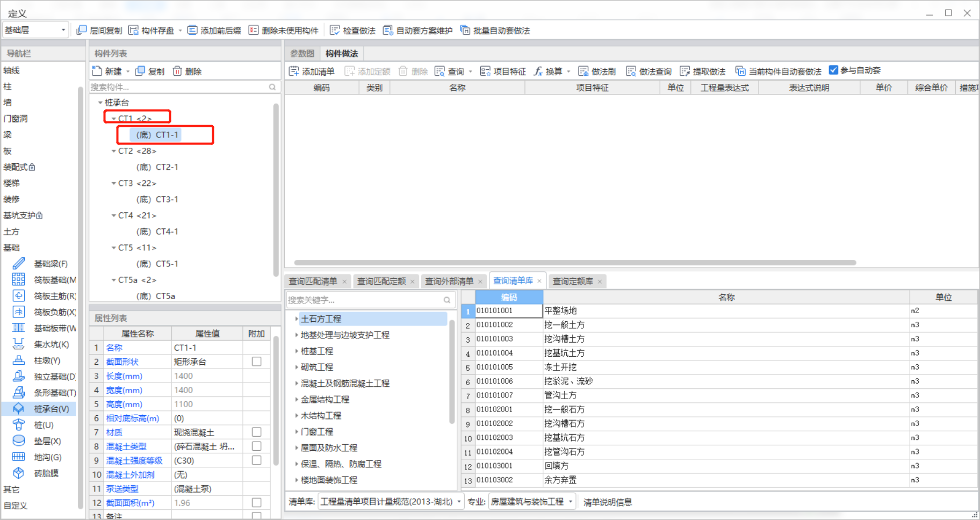Select the 地沟(G) icon
This screenshot has height=520, width=980.
click(19, 457)
